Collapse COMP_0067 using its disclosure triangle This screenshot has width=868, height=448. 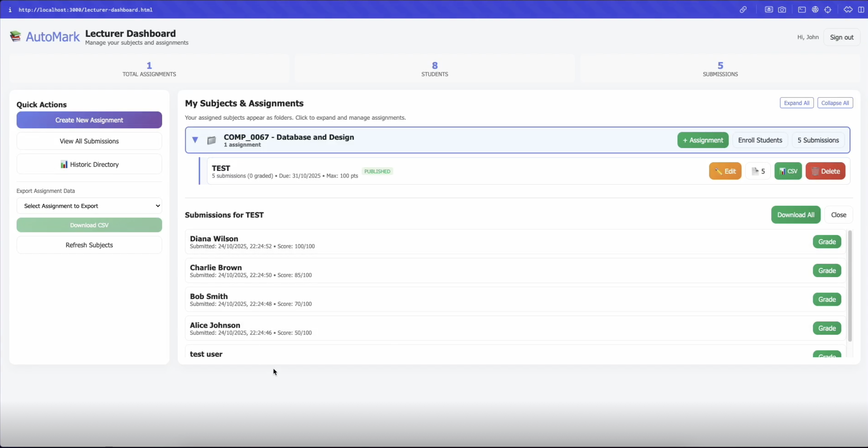click(x=195, y=140)
